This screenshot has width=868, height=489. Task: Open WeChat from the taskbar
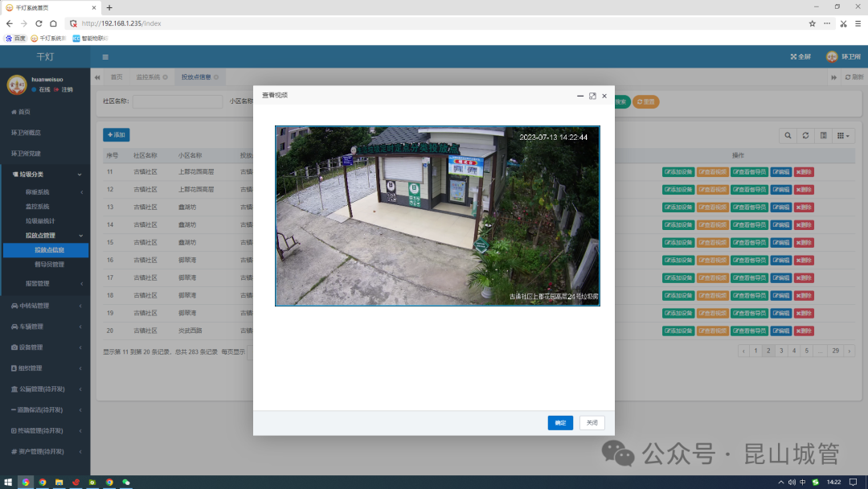(x=126, y=482)
